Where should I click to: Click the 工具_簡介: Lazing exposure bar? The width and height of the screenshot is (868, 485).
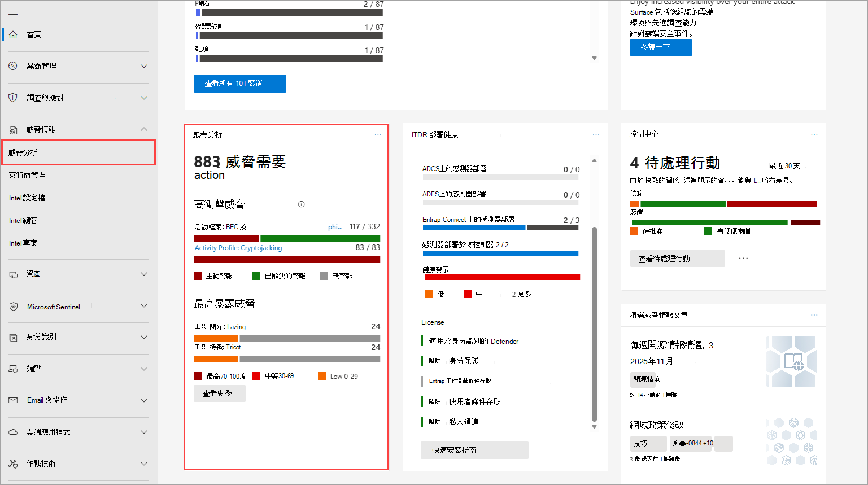287,338
